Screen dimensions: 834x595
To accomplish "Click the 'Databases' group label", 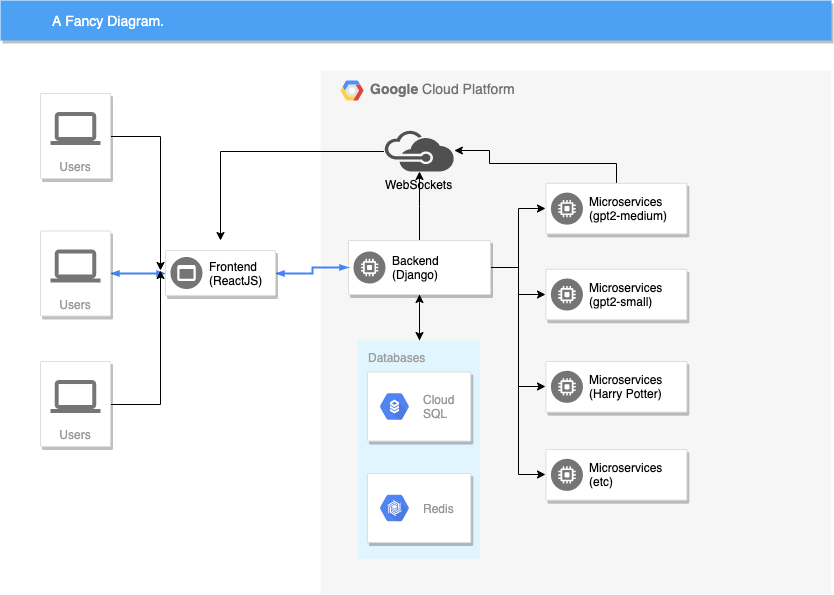I will (x=396, y=358).
